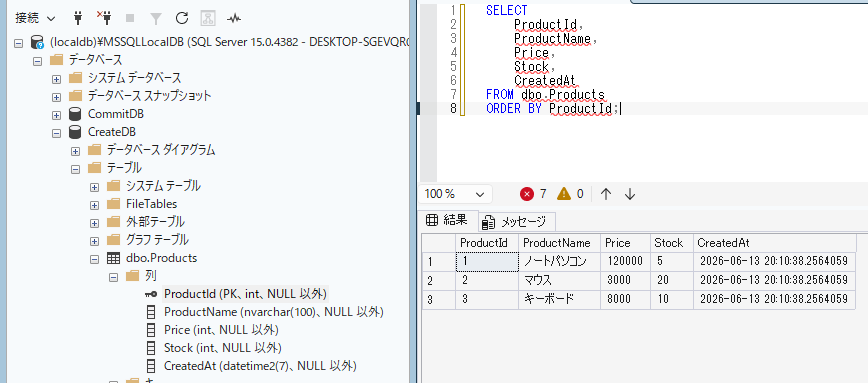Click the column icon beside CreatedAt
Screen dimensions: 868x383
pyautogui.click(x=151, y=366)
